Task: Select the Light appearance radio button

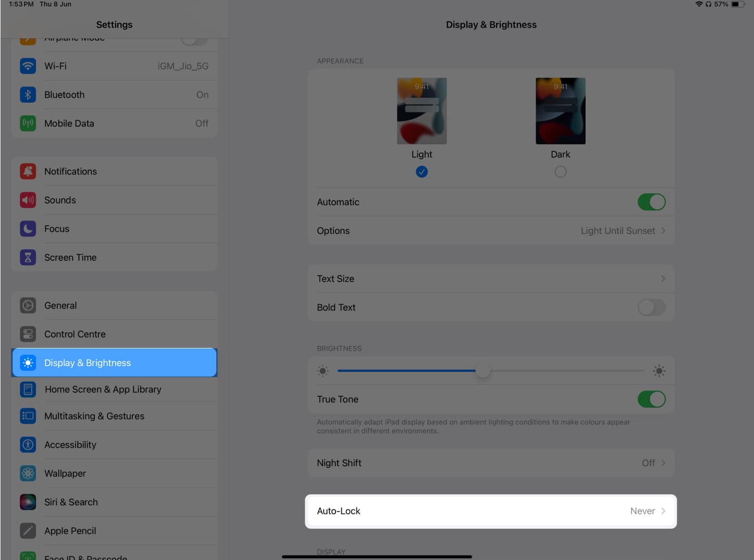Action: tap(422, 171)
